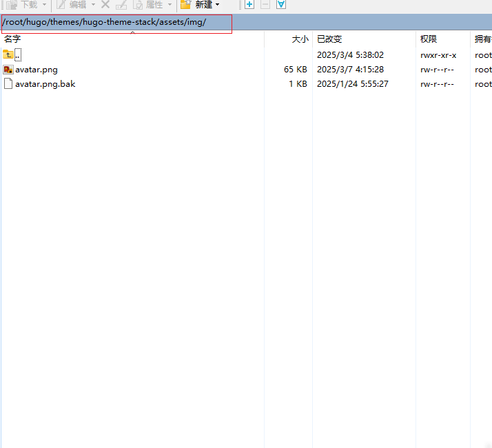492x448 pixels.
Task: Click the parent directory up-folder icon
Action: tap(8, 54)
